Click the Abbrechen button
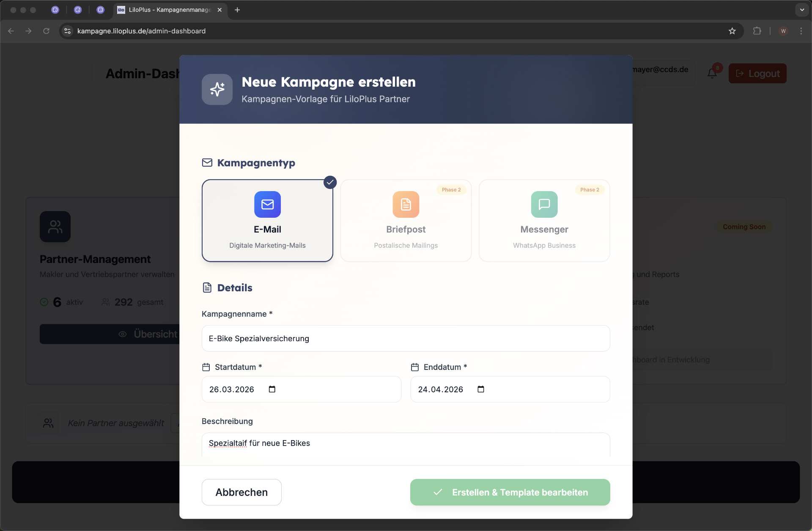 tap(241, 492)
